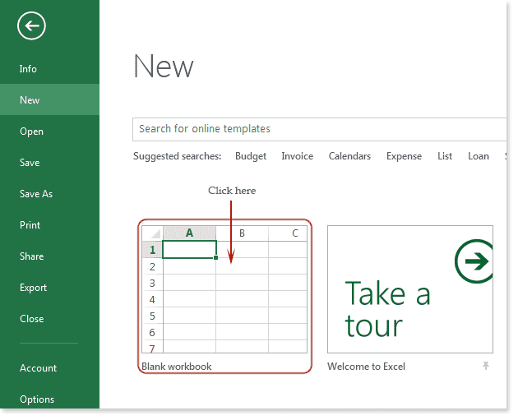This screenshot has height=420, width=518.
Task: Pick the Loan suggested search
Action: click(x=479, y=156)
